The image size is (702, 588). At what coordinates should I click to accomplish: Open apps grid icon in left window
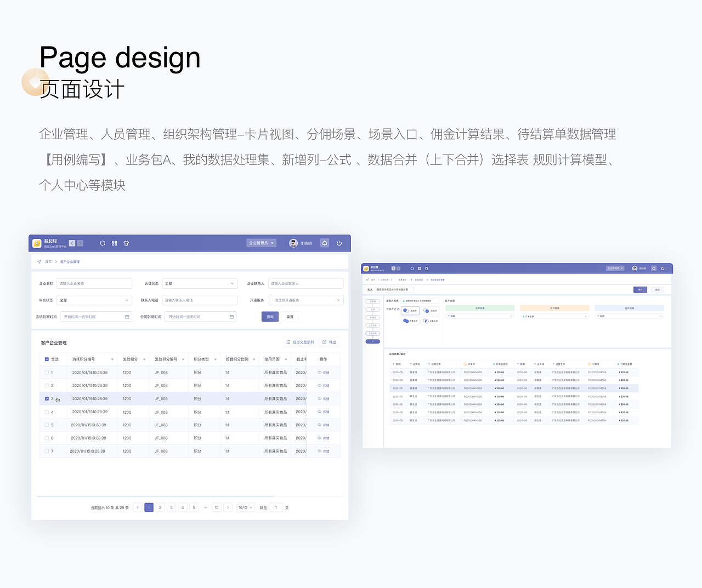click(x=115, y=243)
